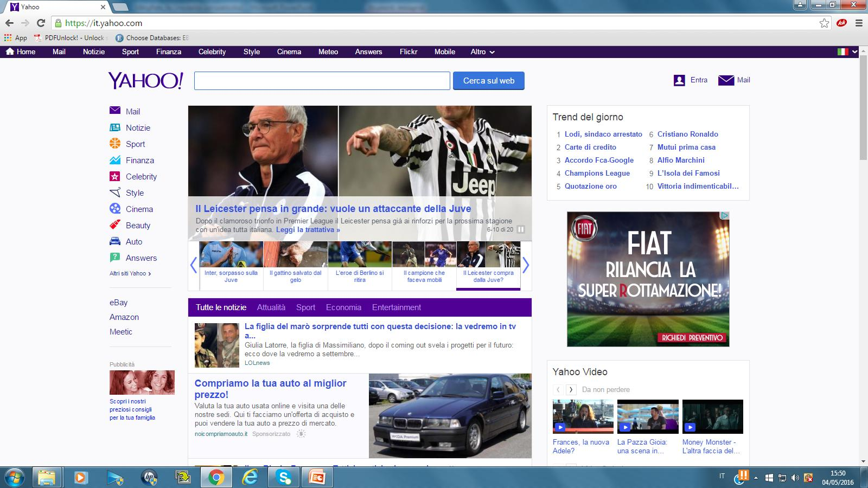Viewport: 868px width, 488px height.
Task: Expand Altri siti Yahoo link
Action: 130,273
